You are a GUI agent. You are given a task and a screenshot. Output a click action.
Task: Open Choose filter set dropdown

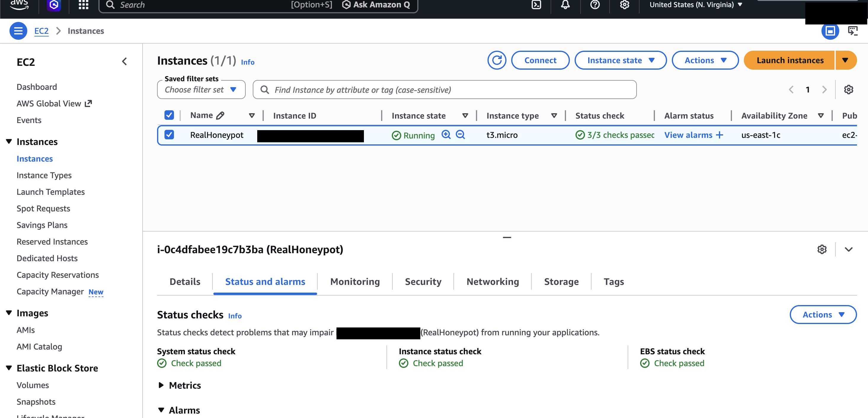pos(201,90)
